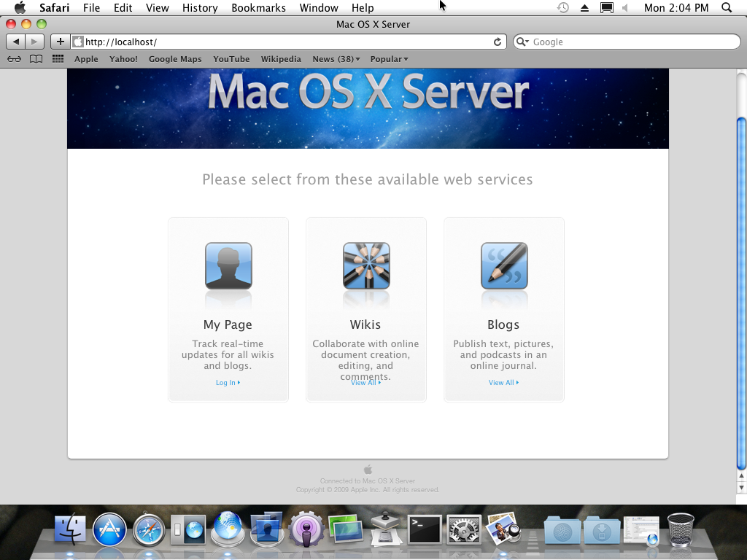Open the Yahoo! bookmark
747x560 pixels.
[x=123, y=59]
